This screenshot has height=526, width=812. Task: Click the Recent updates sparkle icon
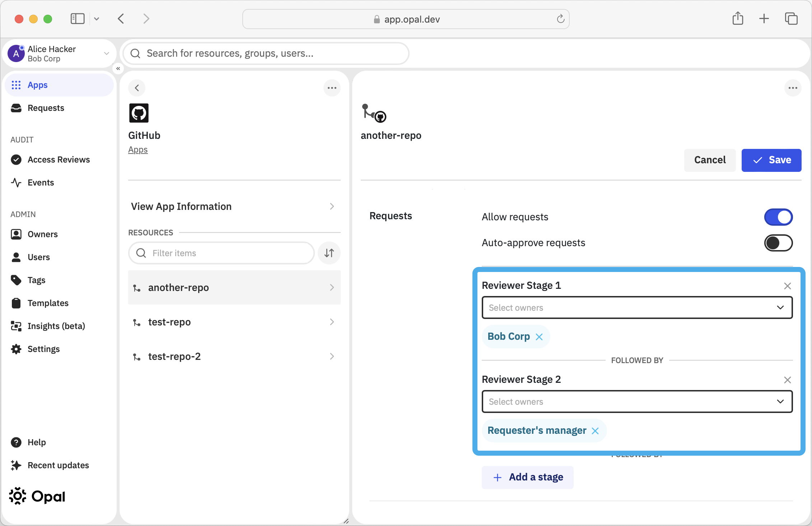pos(16,465)
